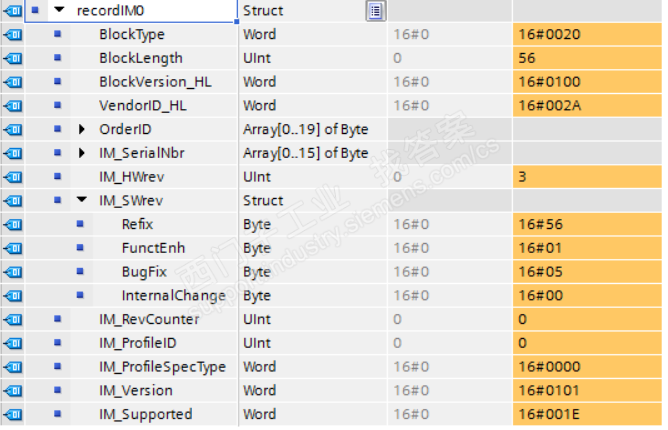Click the data type selector icon beside Struct
This screenshot has width=668, height=430.
[x=376, y=11]
